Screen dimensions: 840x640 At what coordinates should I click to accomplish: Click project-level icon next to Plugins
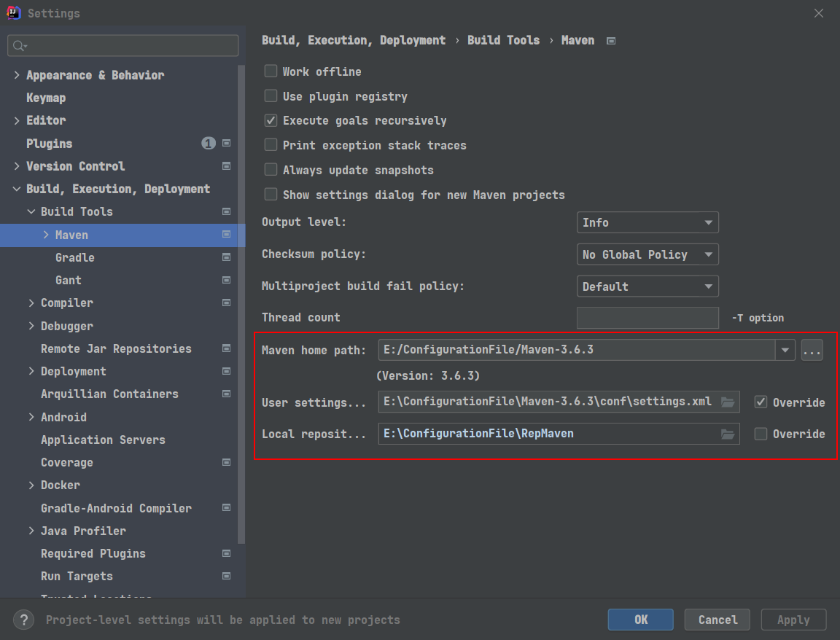(x=227, y=143)
